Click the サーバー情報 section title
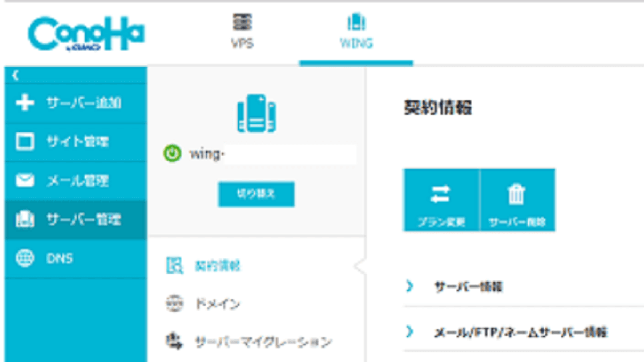This screenshot has width=644, height=362. click(468, 287)
